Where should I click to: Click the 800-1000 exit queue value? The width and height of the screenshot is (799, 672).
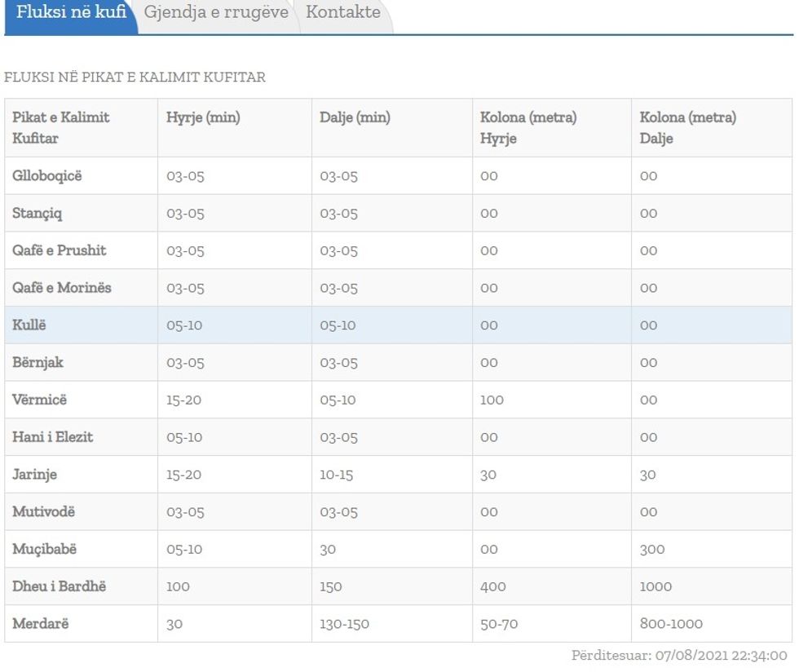tap(671, 624)
